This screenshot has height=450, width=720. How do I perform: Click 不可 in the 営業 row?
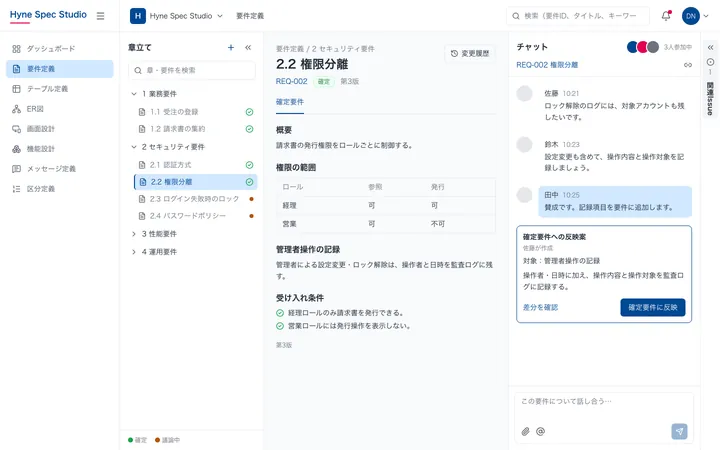(438, 224)
